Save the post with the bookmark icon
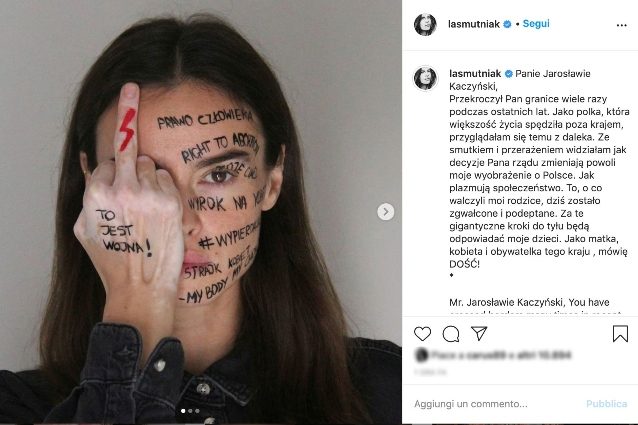The height and width of the screenshot is (425, 638). coord(620,333)
